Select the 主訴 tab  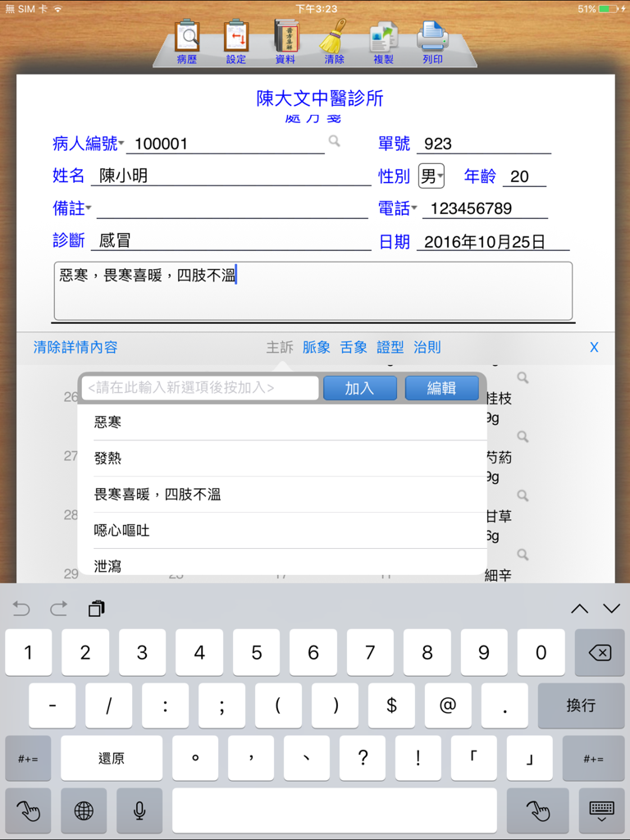(280, 347)
